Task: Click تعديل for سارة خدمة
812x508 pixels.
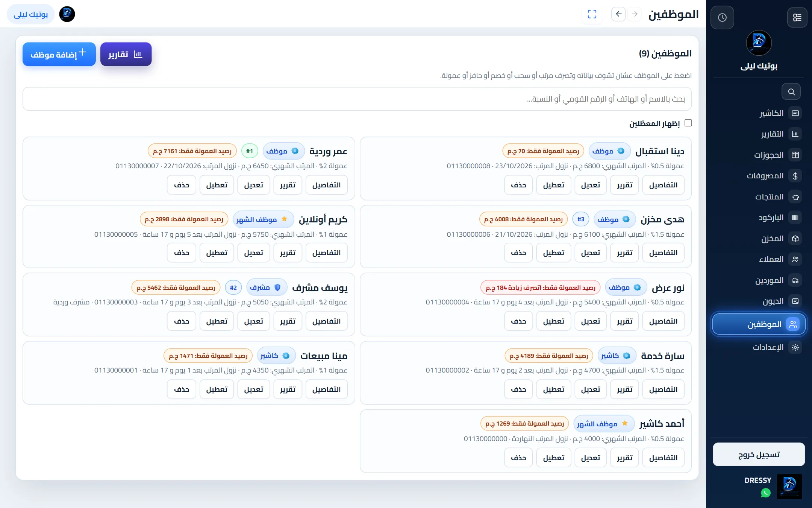Action: pos(591,389)
